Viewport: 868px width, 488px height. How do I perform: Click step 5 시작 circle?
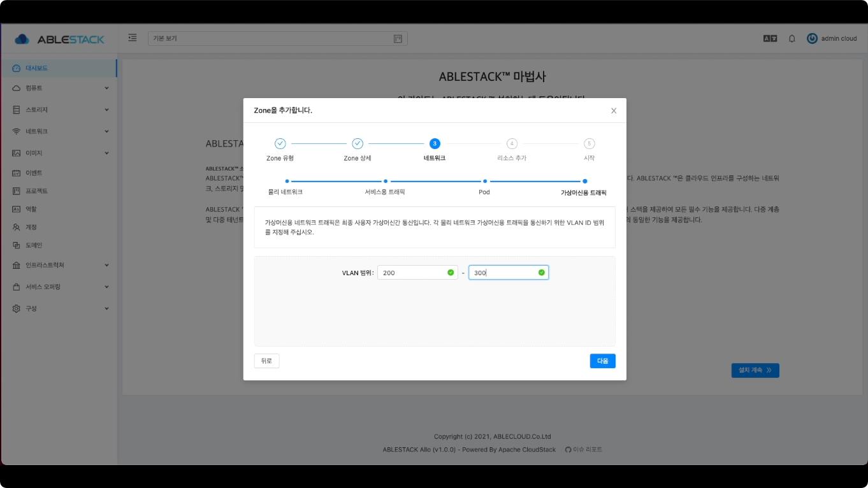[590, 144]
